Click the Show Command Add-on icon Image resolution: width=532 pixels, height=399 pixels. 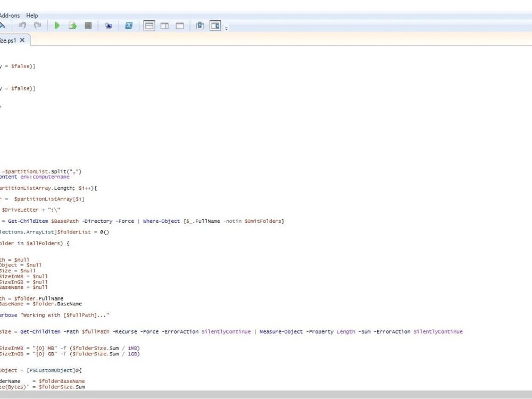coord(199,25)
